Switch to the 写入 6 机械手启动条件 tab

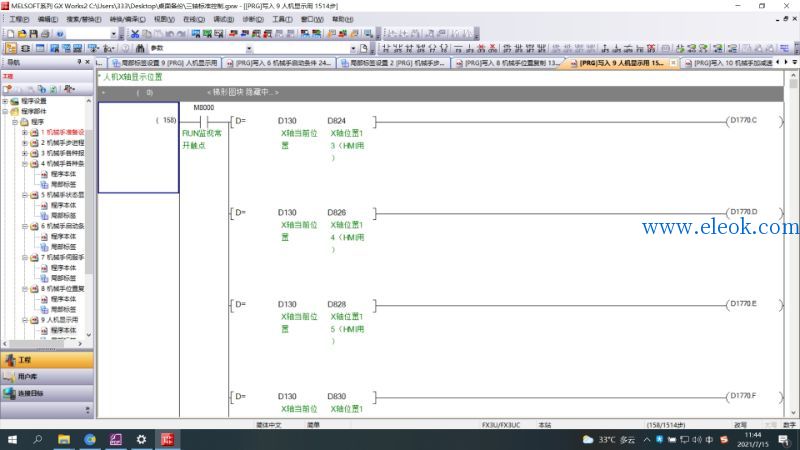[x=279, y=63]
